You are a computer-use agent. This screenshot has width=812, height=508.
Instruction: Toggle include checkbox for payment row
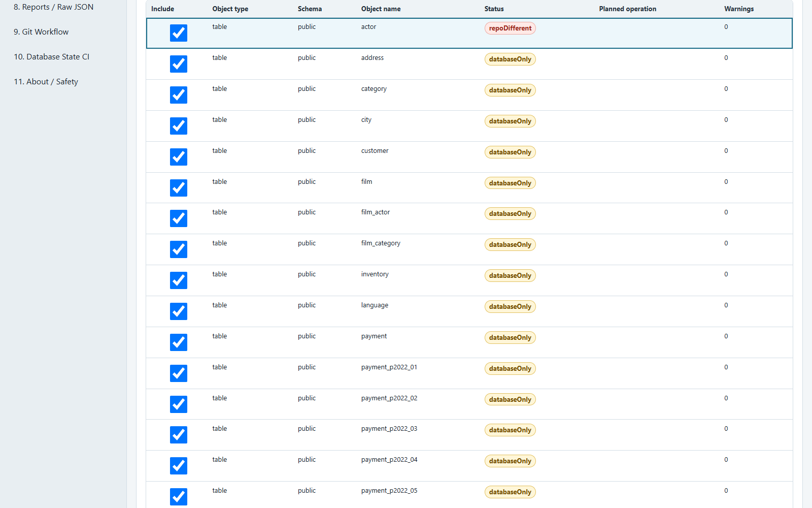[179, 342]
